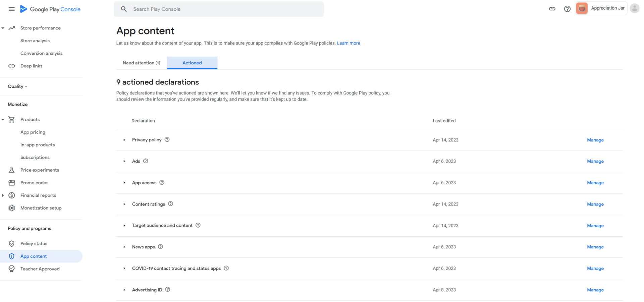Expand the Financial reports tree item

coord(3,195)
